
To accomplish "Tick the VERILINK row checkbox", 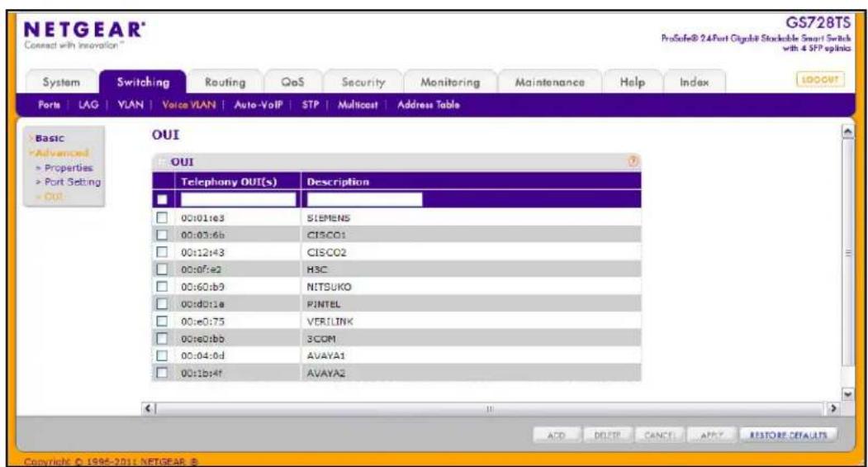I will click(x=162, y=321).
